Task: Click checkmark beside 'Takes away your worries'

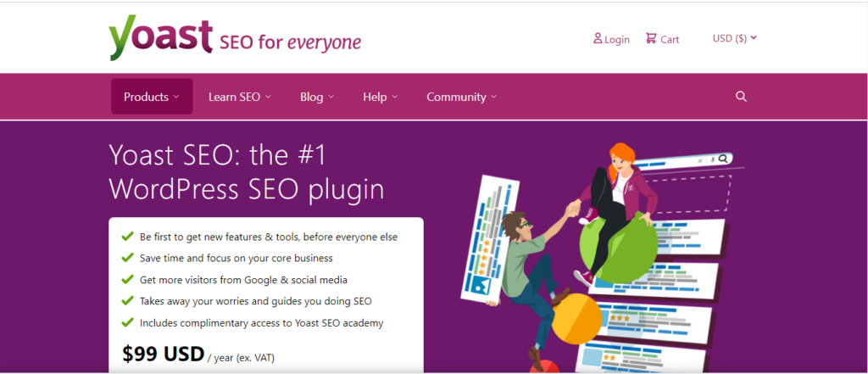Action: (127, 300)
